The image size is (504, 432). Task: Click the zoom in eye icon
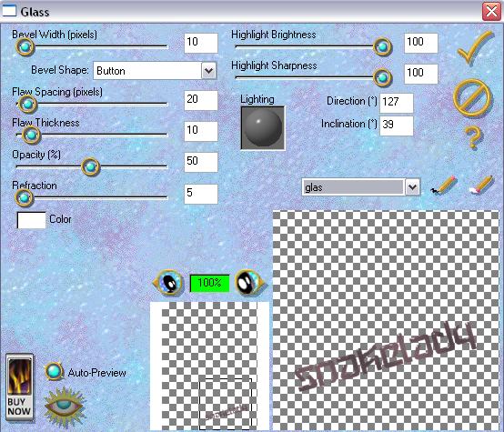[250, 283]
